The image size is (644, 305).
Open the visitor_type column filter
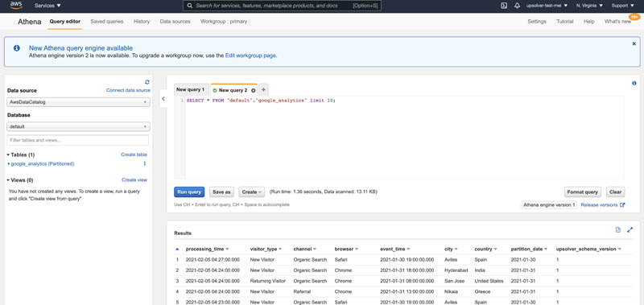click(x=280, y=249)
